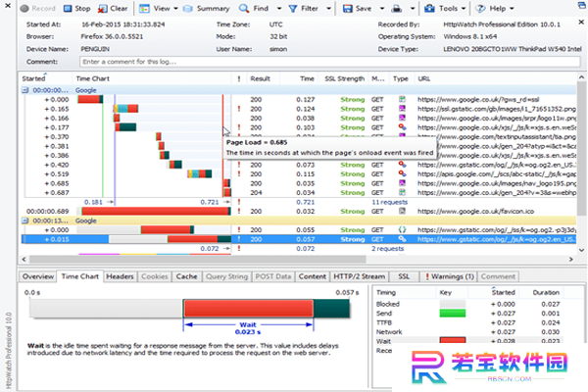Click the script type icon on the +0.177 row
This screenshot has width=588, height=392.
click(402, 127)
